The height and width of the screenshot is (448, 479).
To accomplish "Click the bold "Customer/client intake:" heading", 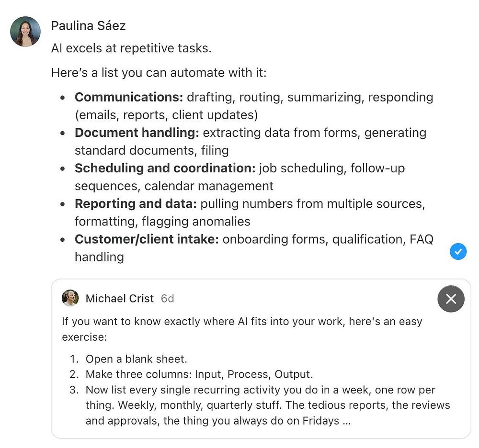I will click(146, 239).
